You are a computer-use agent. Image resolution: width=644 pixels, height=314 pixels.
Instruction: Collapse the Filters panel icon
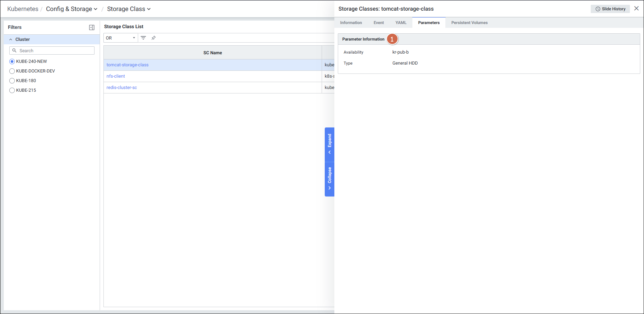[92, 27]
